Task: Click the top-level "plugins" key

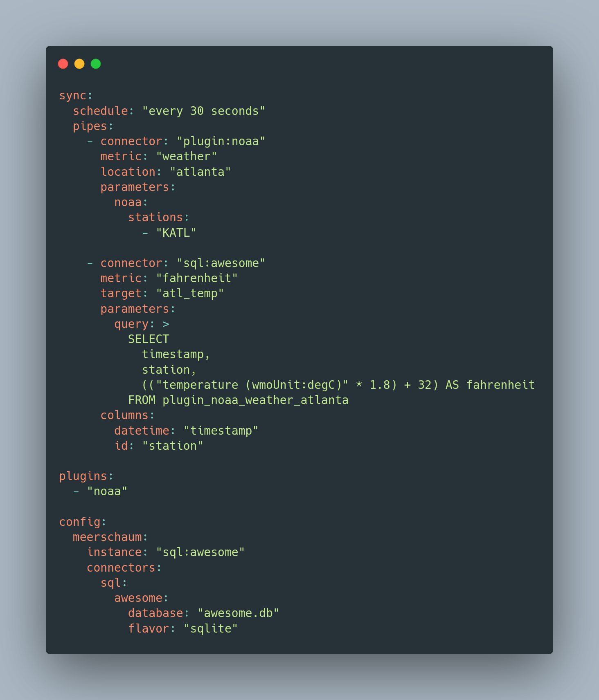Action: 83,476
